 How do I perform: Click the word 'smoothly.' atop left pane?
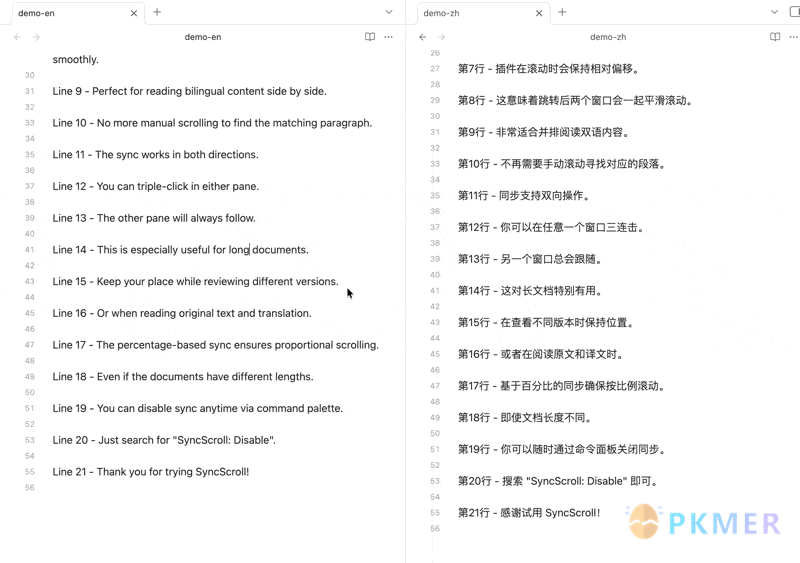76,59
